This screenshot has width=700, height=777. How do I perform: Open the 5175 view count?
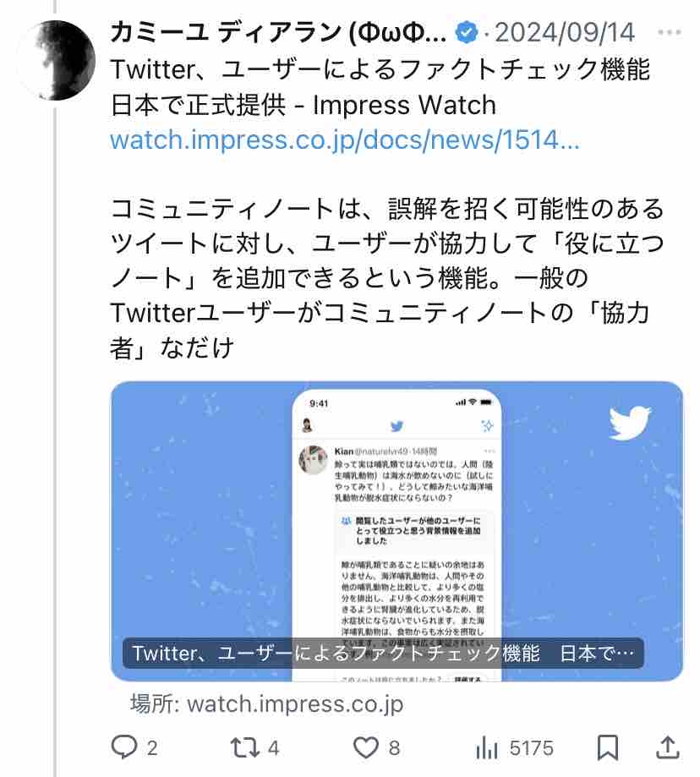click(532, 747)
